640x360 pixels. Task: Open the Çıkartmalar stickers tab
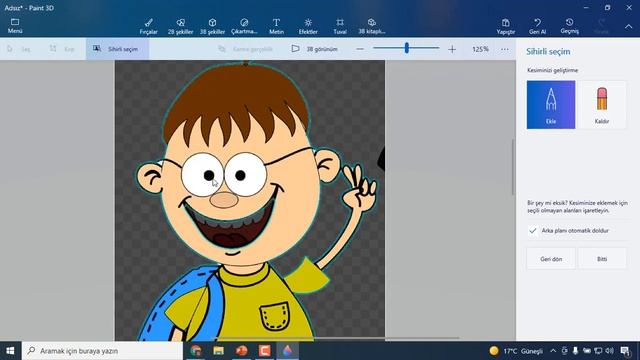244,26
